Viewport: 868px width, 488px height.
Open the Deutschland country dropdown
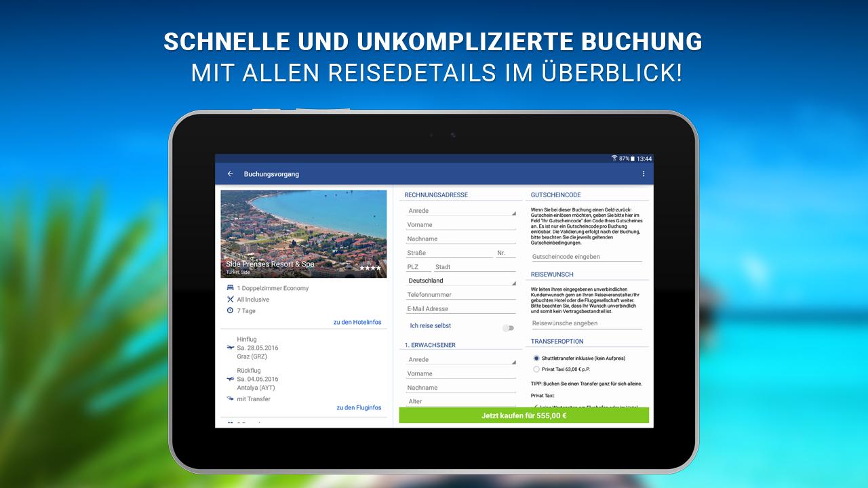coord(461,281)
